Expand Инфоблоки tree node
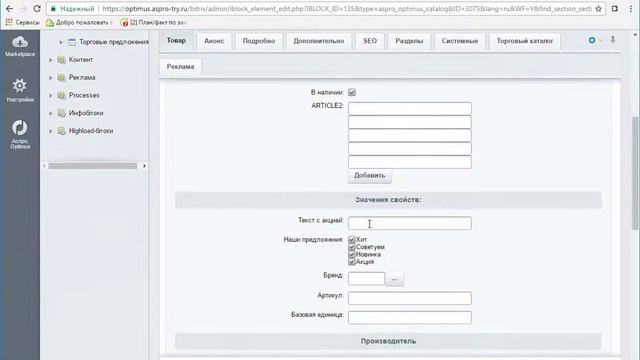Image resolution: width=640 pixels, height=360 pixels. coord(51,113)
